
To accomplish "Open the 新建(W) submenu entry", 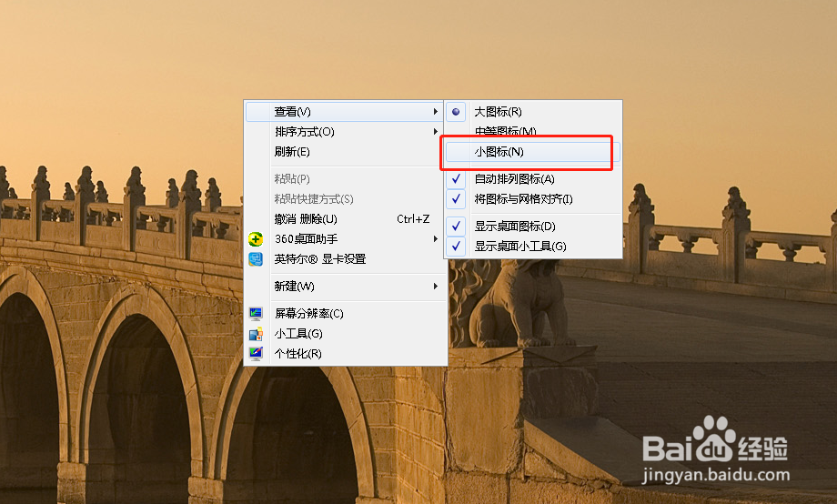I will (x=345, y=287).
